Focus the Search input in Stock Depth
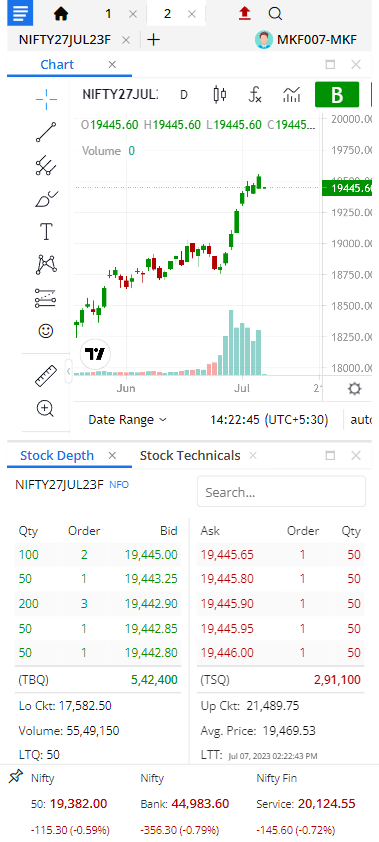 pos(281,491)
